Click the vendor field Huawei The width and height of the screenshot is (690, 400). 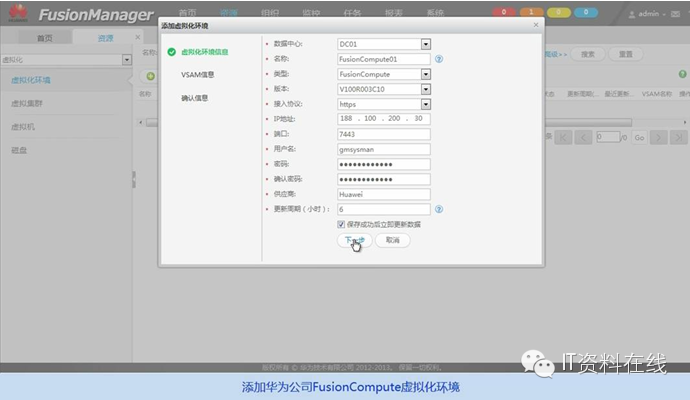(x=384, y=194)
